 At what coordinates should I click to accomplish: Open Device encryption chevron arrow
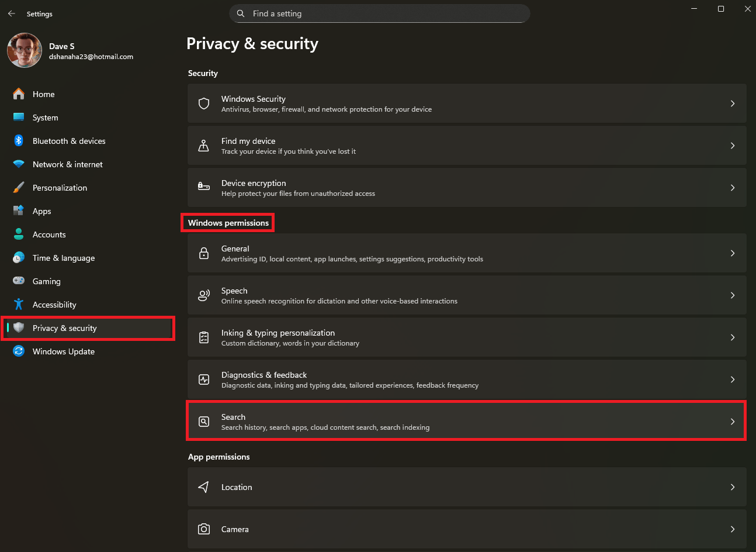click(x=732, y=188)
